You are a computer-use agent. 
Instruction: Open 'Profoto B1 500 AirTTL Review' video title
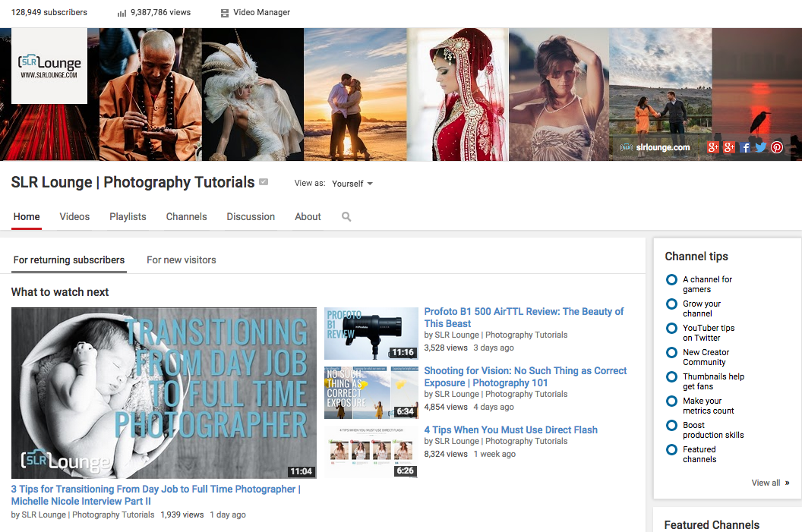click(524, 317)
